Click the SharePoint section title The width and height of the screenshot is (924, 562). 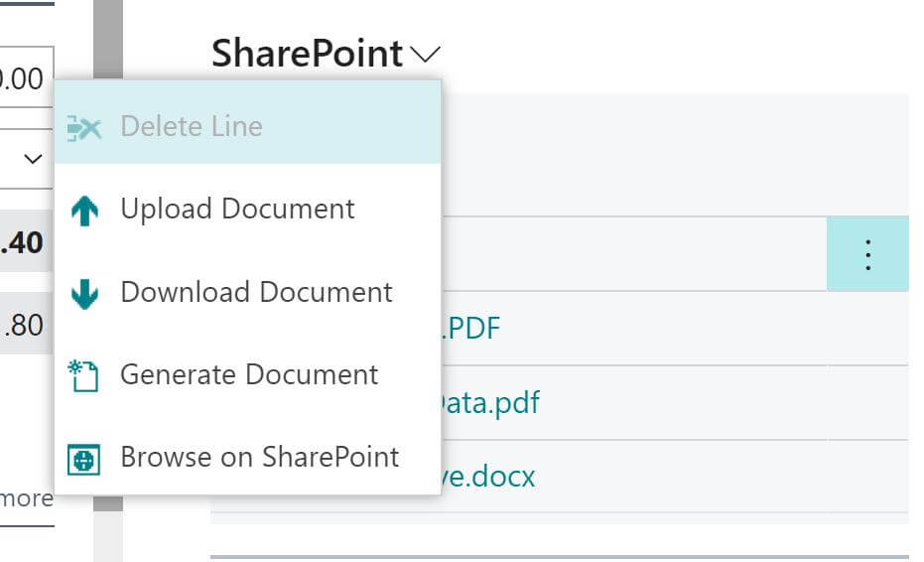click(x=307, y=53)
